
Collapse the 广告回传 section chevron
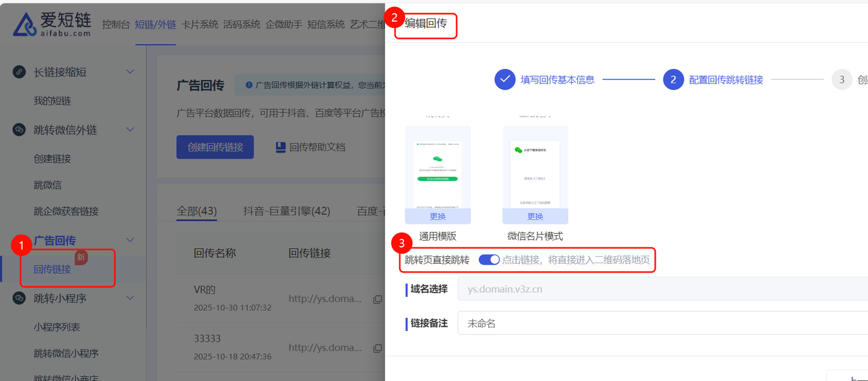130,241
